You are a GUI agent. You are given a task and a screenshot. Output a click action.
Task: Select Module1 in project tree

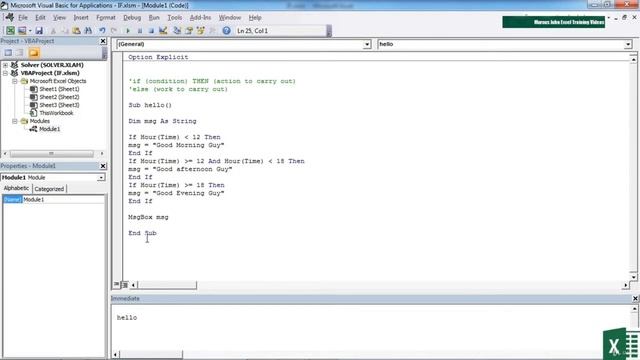pyautogui.click(x=49, y=129)
